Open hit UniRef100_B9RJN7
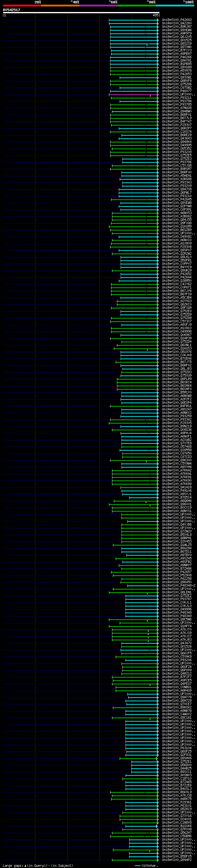 pyautogui.click(x=177, y=27)
